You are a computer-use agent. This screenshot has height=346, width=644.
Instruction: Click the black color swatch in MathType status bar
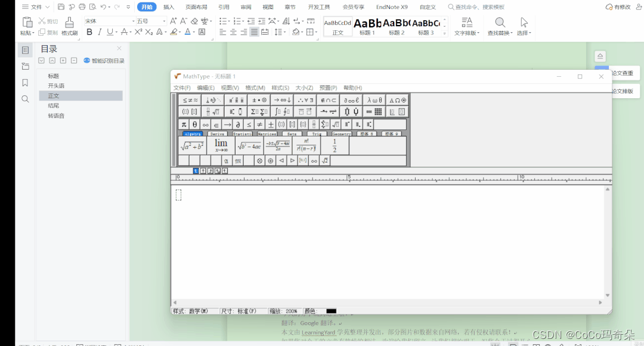coord(331,311)
